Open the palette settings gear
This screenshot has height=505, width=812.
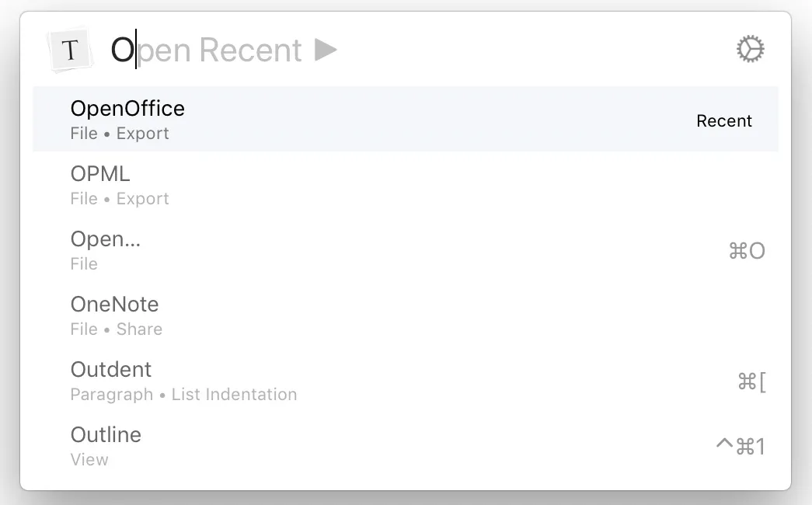pyautogui.click(x=750, y=50)
